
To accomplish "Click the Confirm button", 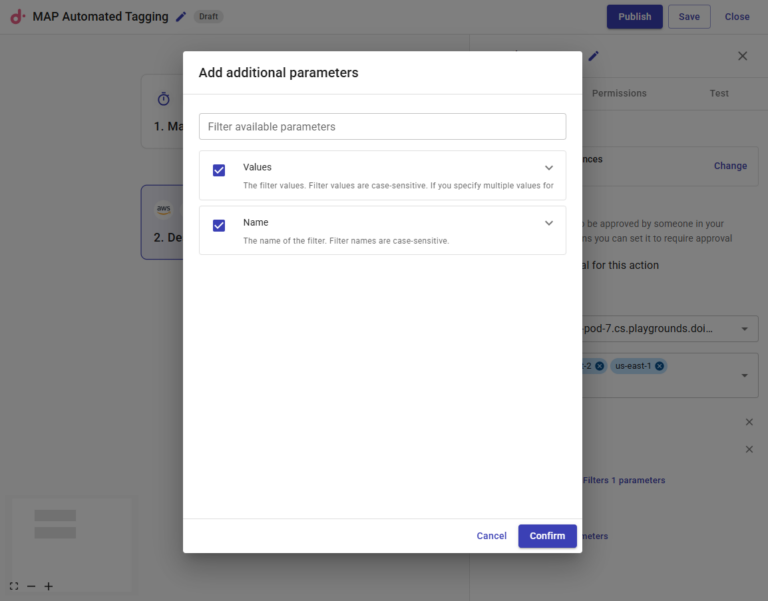I will pos(547,536).
